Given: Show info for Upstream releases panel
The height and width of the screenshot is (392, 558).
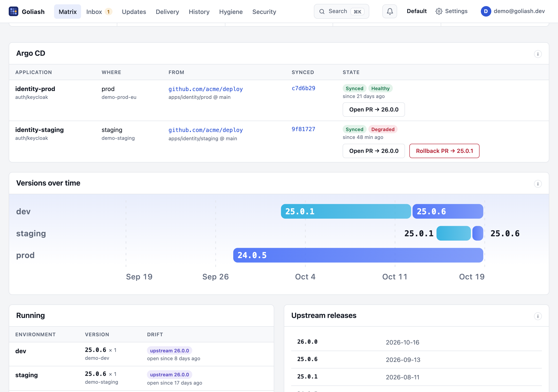Looking at the screenshot, I should point(538,316).
